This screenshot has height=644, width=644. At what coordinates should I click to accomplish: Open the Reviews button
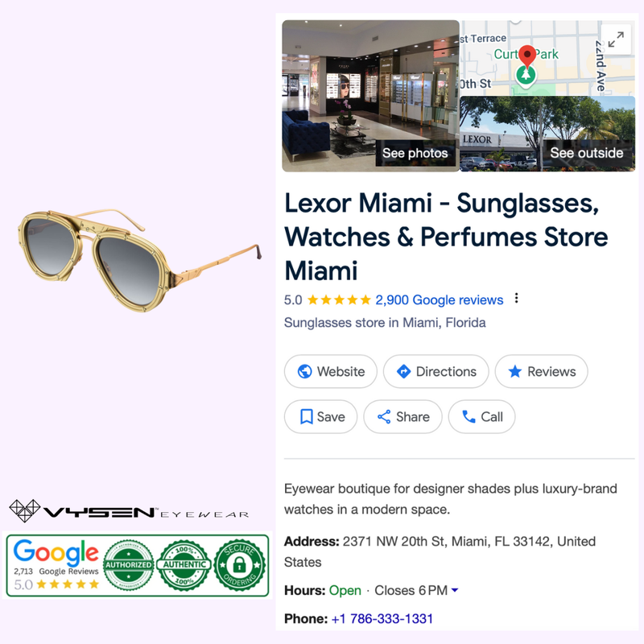[541, 371]
